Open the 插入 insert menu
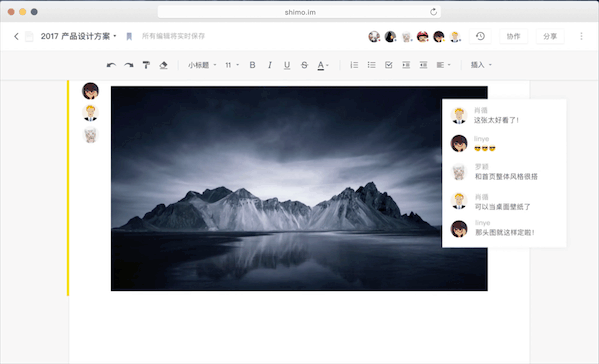599x364 pixels. tap(481, 65)
